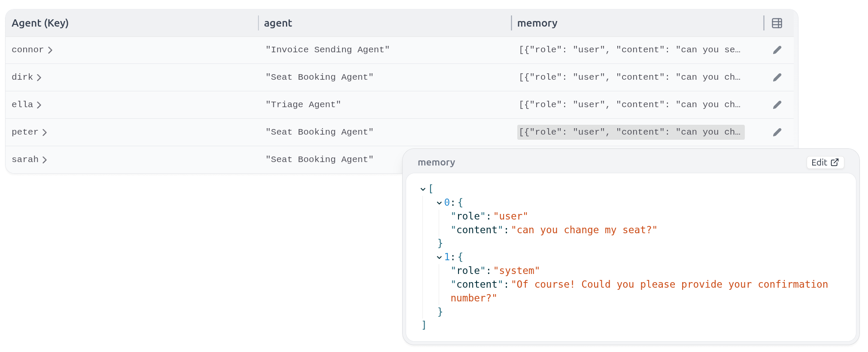Edit ella's memory using the pencil icon

(777, 105)
